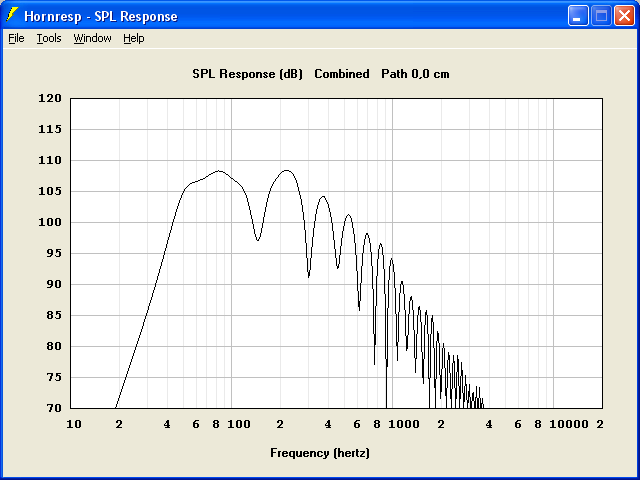Viewport: 640px width, 480px height.
Task: Click the 1000 Hz x-axis label
Action: pyautogui.click(x=404, y=424)
